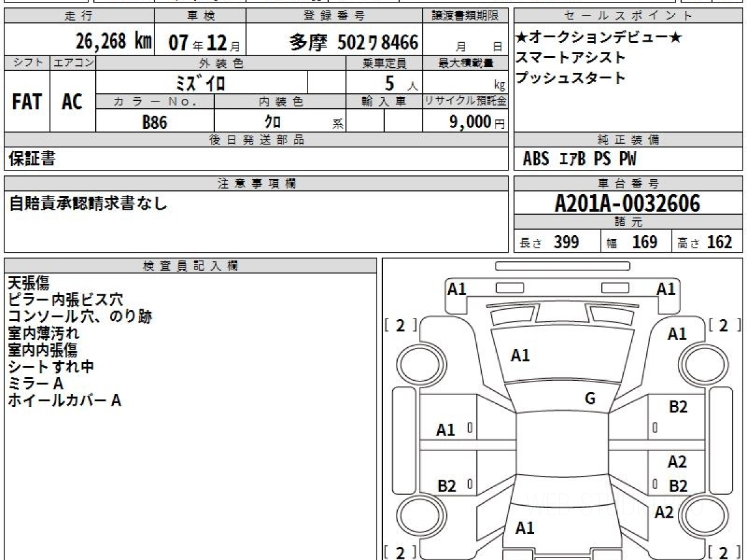The width and height of the screenshot is (747, 560).
Task: Select inspector note ホイールカバー A
Action: click(x=64, y=401)
